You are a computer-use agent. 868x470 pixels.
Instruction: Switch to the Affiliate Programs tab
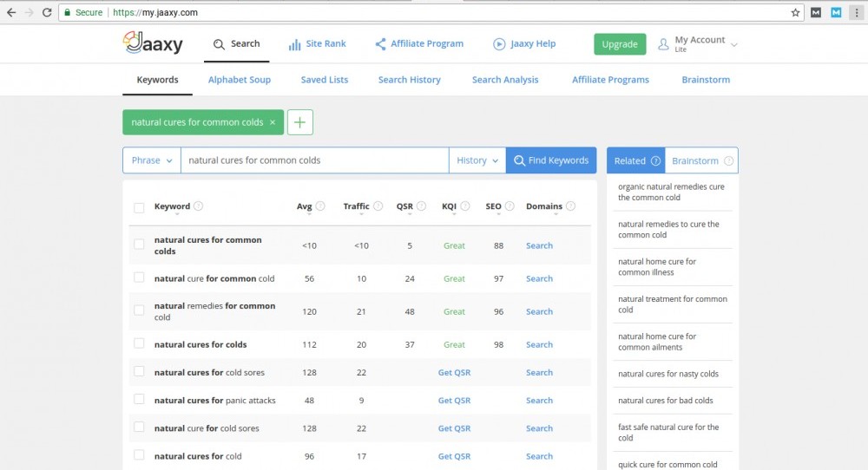click(610, 80)
